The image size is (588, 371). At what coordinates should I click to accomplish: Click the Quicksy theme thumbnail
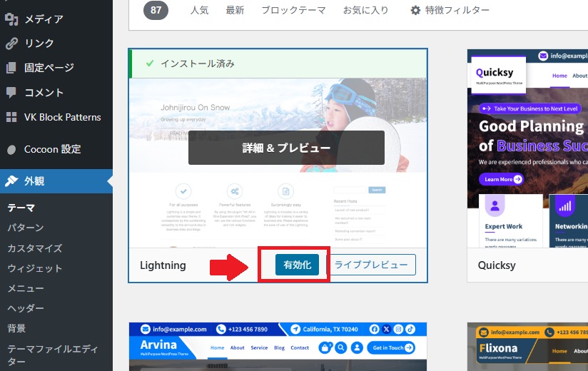[x=527, y=148]
